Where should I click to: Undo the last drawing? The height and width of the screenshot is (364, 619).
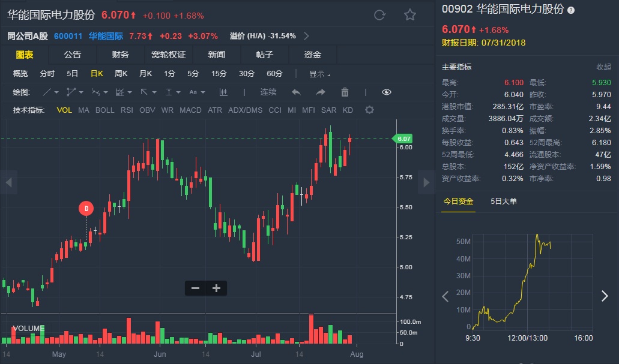coord(295,92)
